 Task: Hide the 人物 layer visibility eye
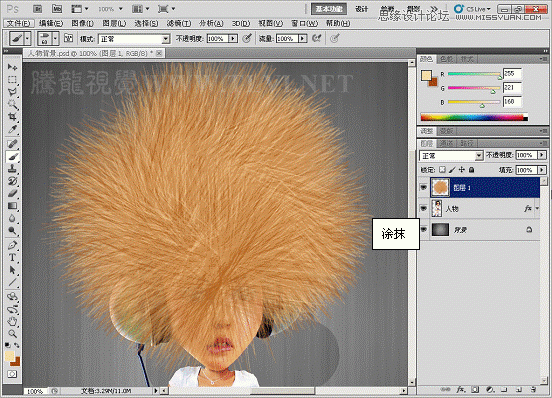(x=424, y=208)
